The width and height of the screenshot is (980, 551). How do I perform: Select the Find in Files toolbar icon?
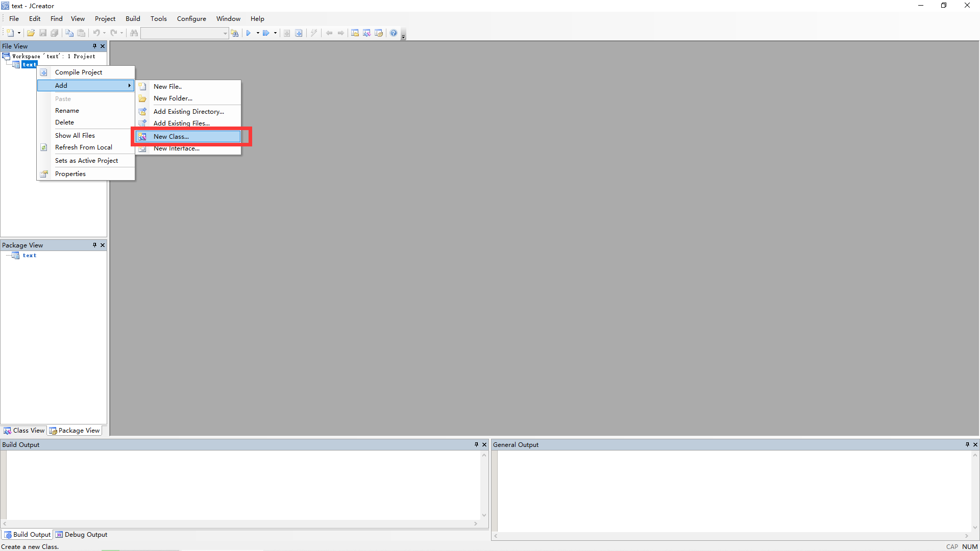click(x=235, y=33)
